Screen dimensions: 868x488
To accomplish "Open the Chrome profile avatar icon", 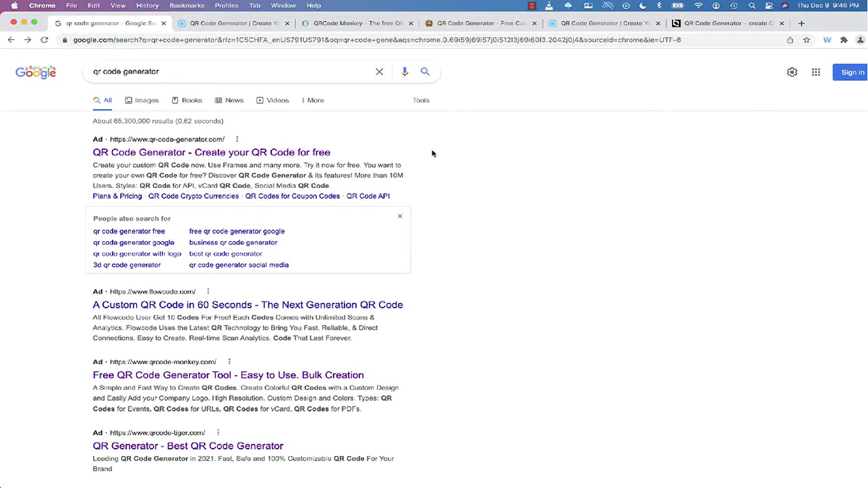I will [x=860, y=40].
